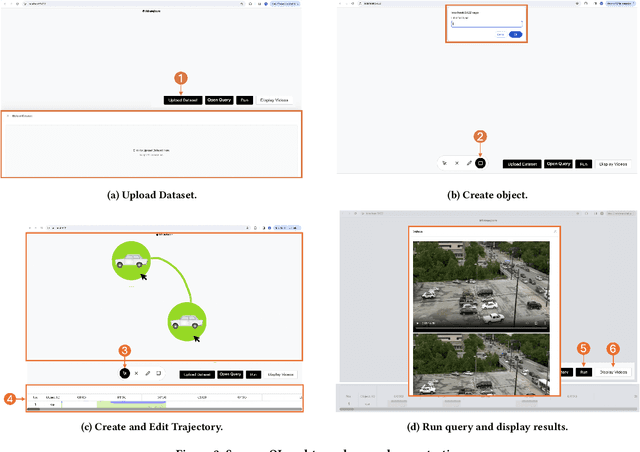This screenshot has width=640, height=452.
Task: Click Display Videos in panel (a)
Action: (273, 101)
